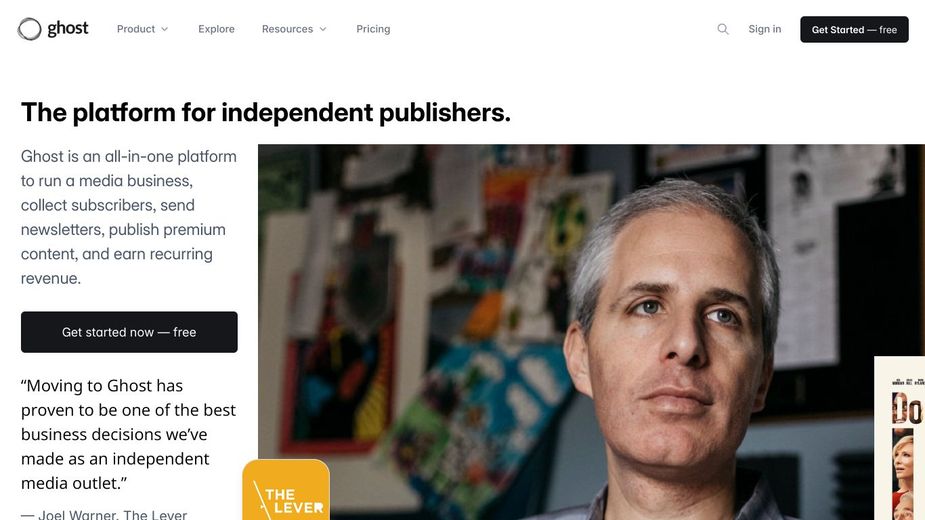Image resolution: width=925 pixels, height=520 pixels.
Task: Click the Ghost all-in-one platform description paragraph
Action: tap(129, 217)
